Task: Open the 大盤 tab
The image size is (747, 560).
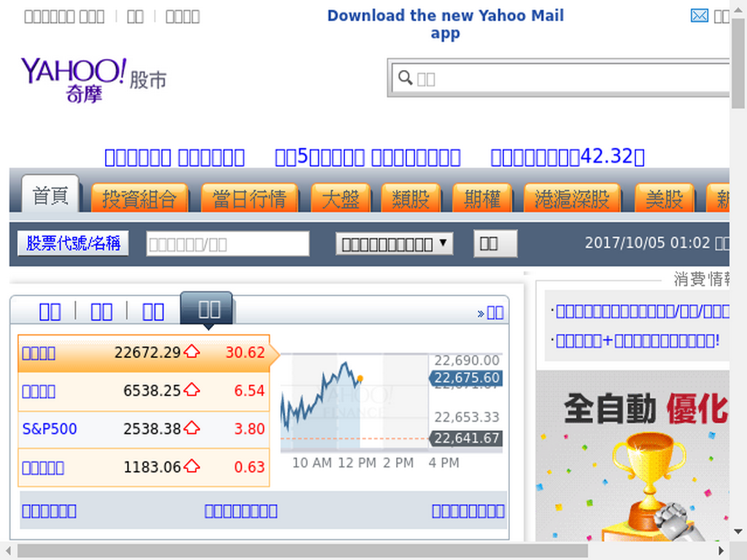Action: point(340,198)
